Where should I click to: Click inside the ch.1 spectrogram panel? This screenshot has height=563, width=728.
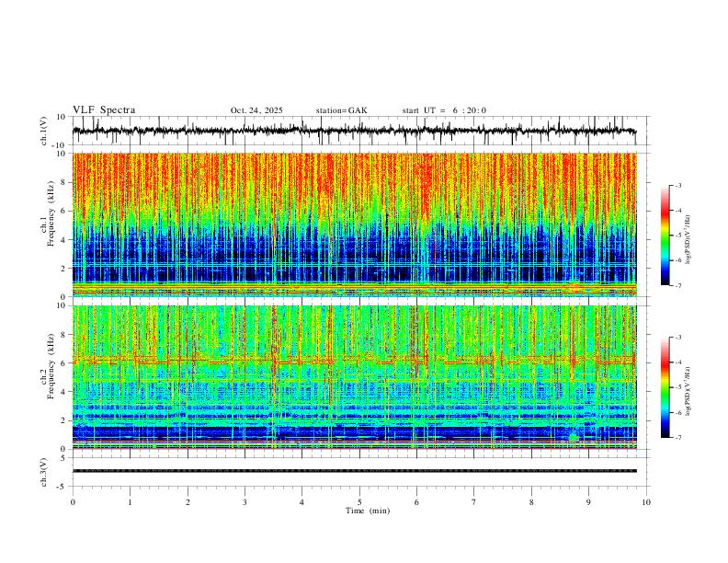coord(354,224)
